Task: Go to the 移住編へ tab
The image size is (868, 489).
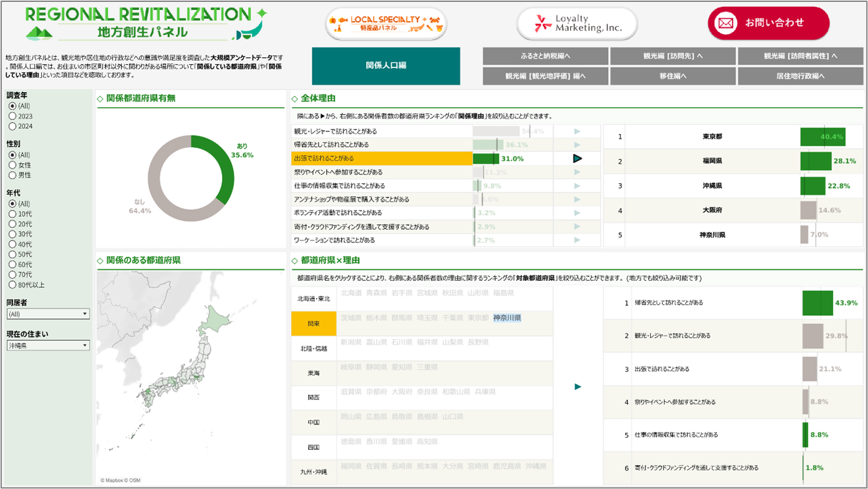Action: (673, 76)
